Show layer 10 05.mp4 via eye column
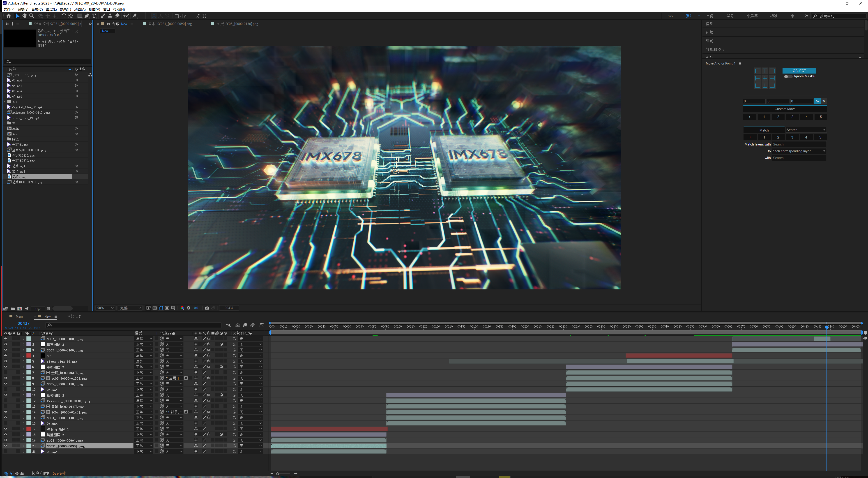868x478 pixels. [x=5, y=389]
